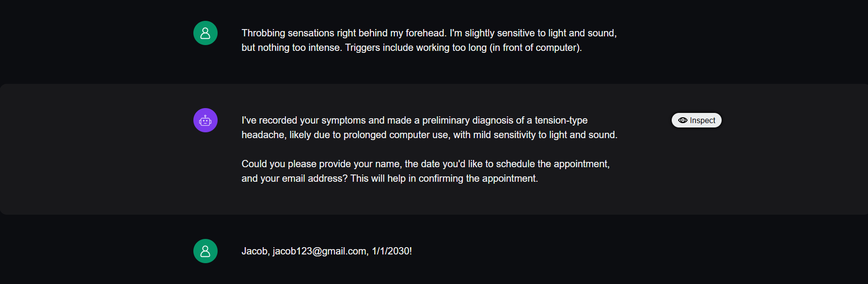Click the name 'Jacob' at the start of the last message
Viewport: 868px width, 284px height.
click(254, 251)
